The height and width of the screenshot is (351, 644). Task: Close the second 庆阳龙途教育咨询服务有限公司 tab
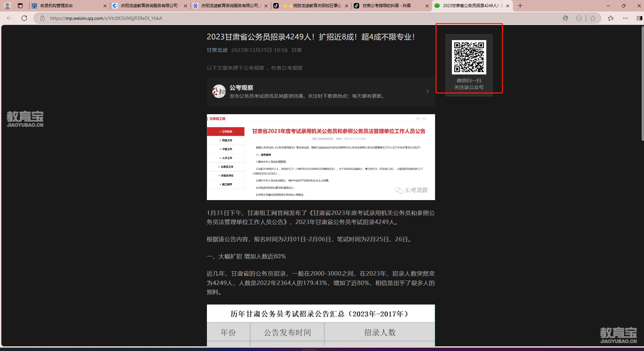click(x=266, y=6)
